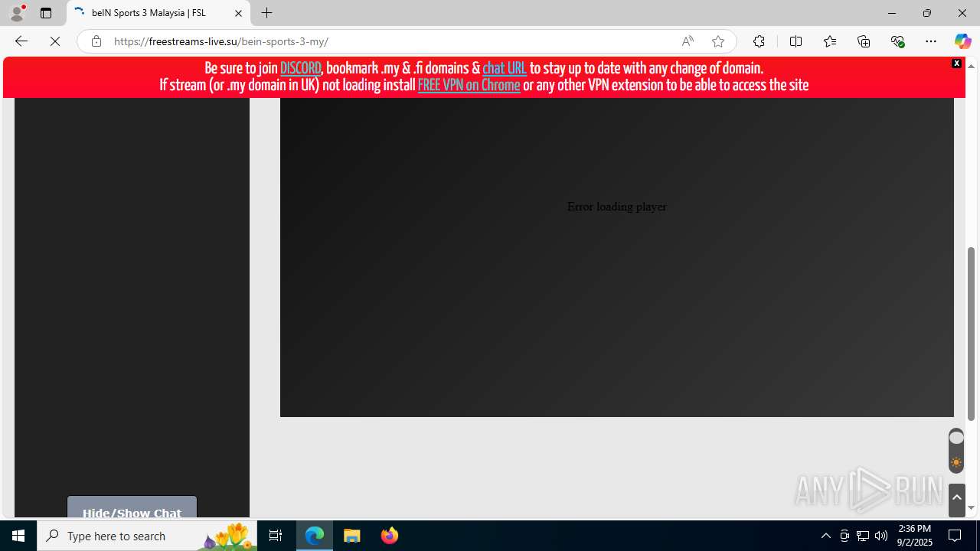
Task: Open Microsoft Edge from taskbar
Action: [315, 536]
